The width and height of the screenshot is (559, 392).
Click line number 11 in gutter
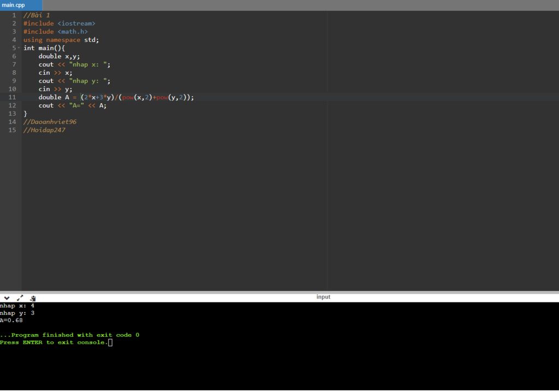tap(12, 97)
